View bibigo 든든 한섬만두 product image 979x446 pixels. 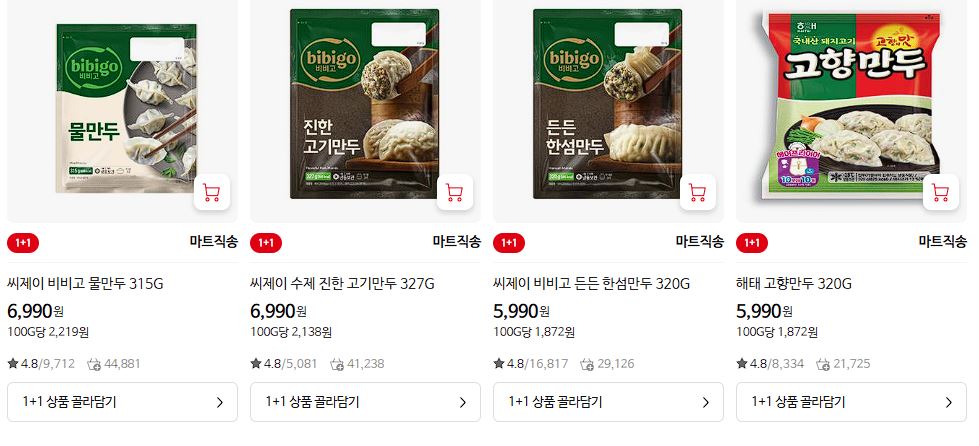[x=608, y=104]
